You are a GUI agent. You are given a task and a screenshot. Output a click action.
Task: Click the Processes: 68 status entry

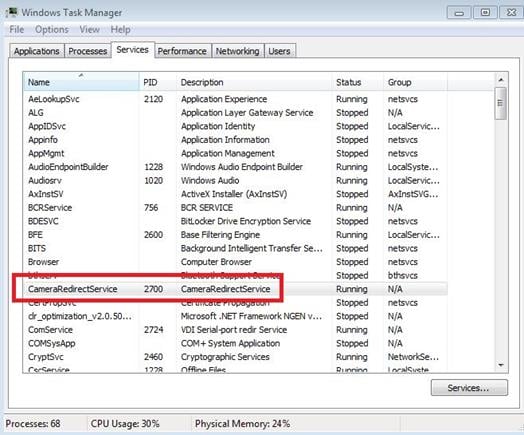(x=33, y=424)
